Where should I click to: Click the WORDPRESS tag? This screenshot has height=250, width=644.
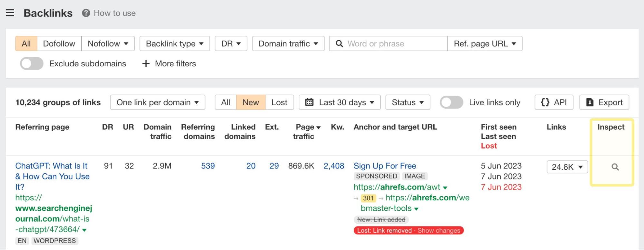pos(55,241)
